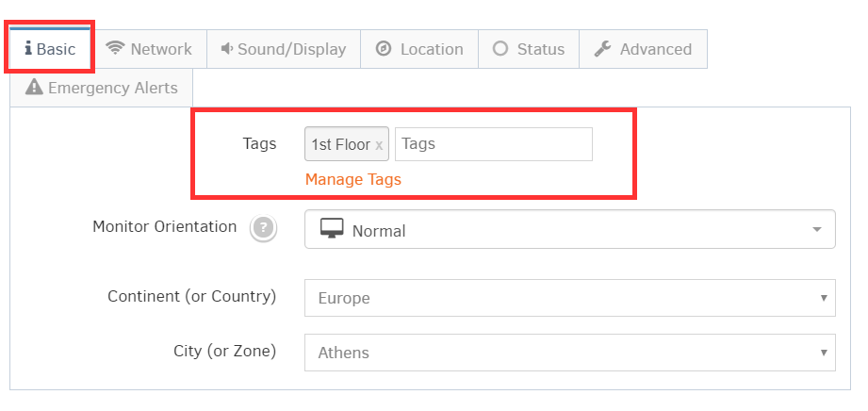Go to the Advanced tab
Screen dimensions: 868x411
(x=644, y=49)
